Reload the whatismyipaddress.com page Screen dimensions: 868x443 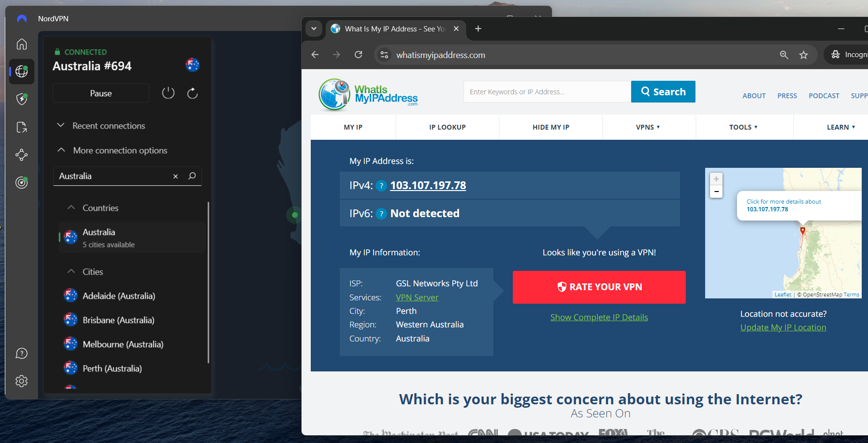pyautogui.click(x=358, y=55)
